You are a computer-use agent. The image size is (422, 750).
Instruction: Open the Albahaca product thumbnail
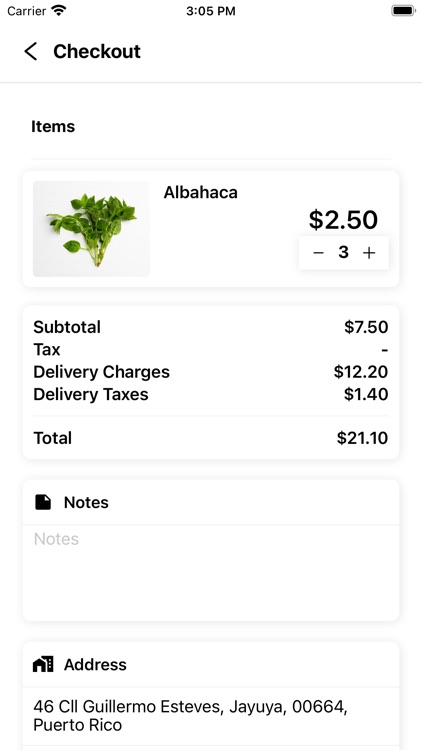coord(91,229)
